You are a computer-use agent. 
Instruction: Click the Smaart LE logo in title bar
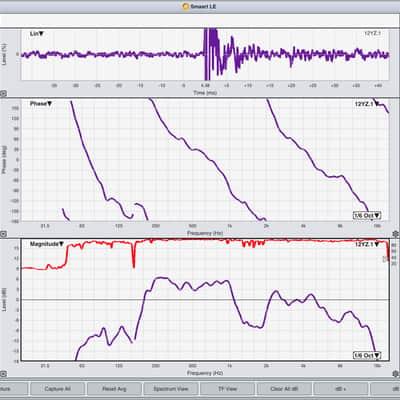click(x=186, y=6)
